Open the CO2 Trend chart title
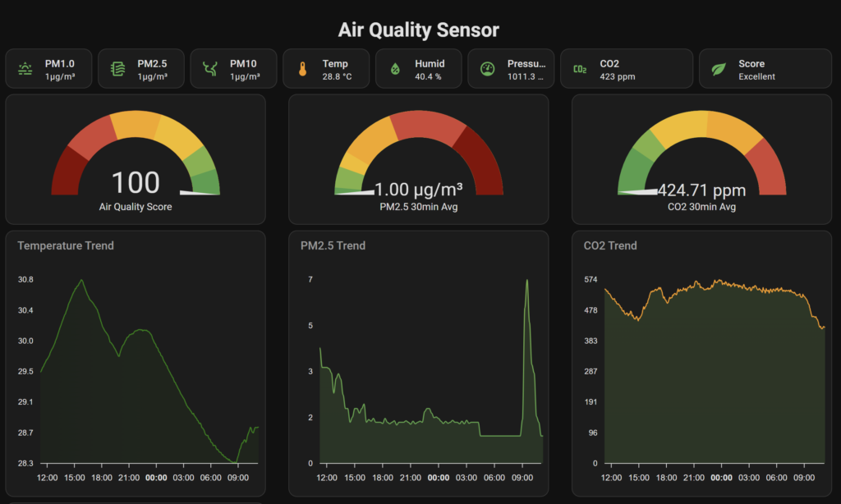Viewport: 841px width, 504px height. pos(610,245)
